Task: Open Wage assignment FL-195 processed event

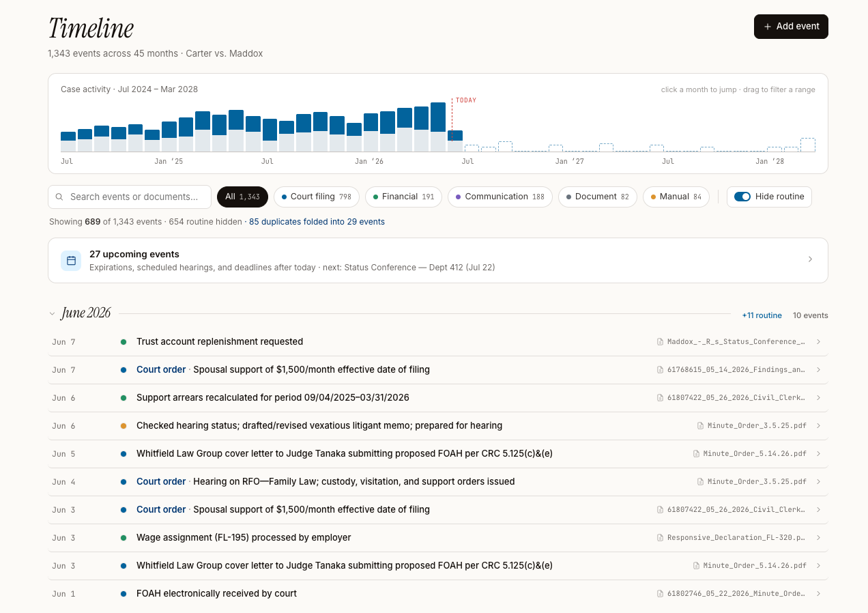Action: click(x=438, y=537)
